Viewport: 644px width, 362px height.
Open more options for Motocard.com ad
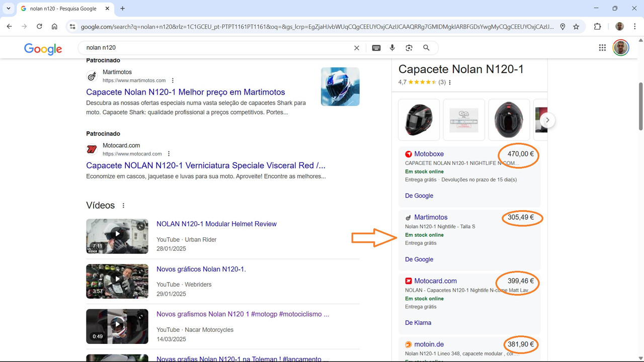pyautogui.click(x=169, y=154)
